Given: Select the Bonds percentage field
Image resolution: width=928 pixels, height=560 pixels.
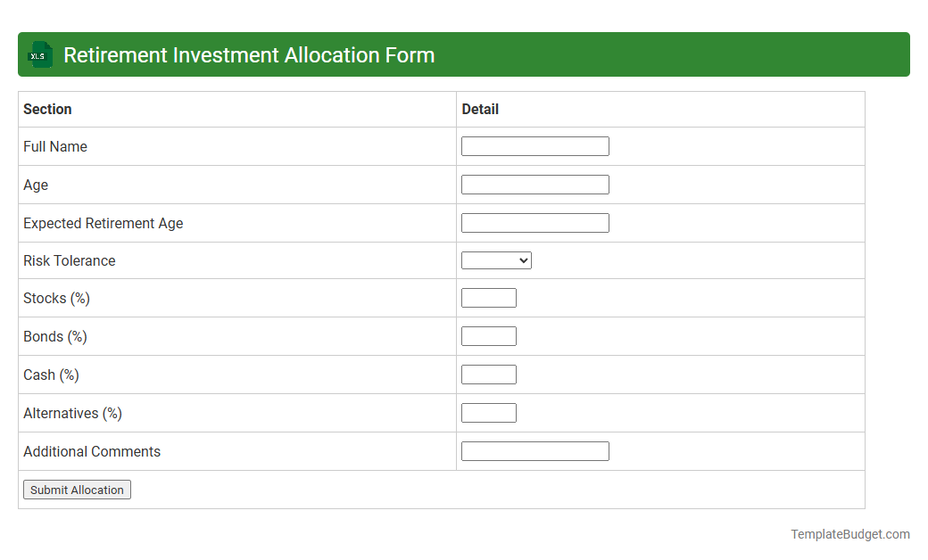Looking at the screenshot, I should point(488,335).
